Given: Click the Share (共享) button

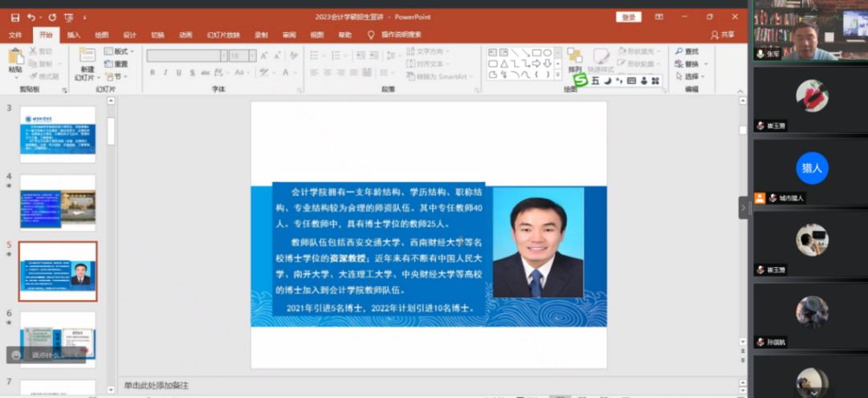Looking at the screenshot, I should [x=723, y=35].
